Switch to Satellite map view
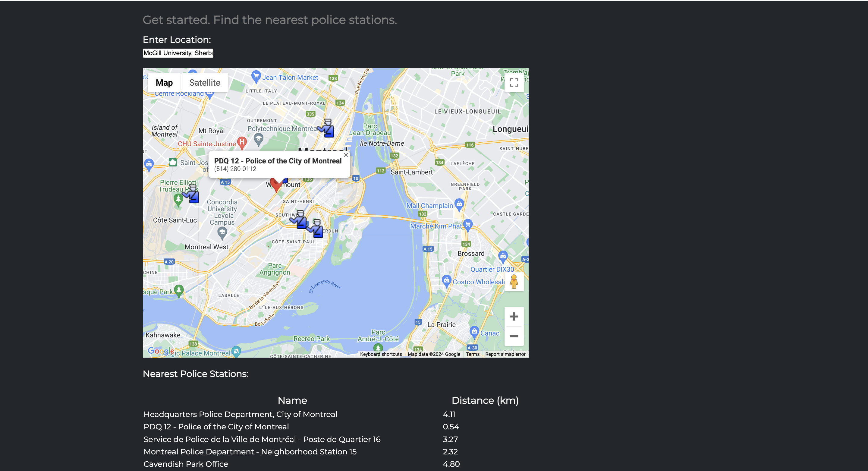Screen dimensions: 868x471 [x=205, y=83]
